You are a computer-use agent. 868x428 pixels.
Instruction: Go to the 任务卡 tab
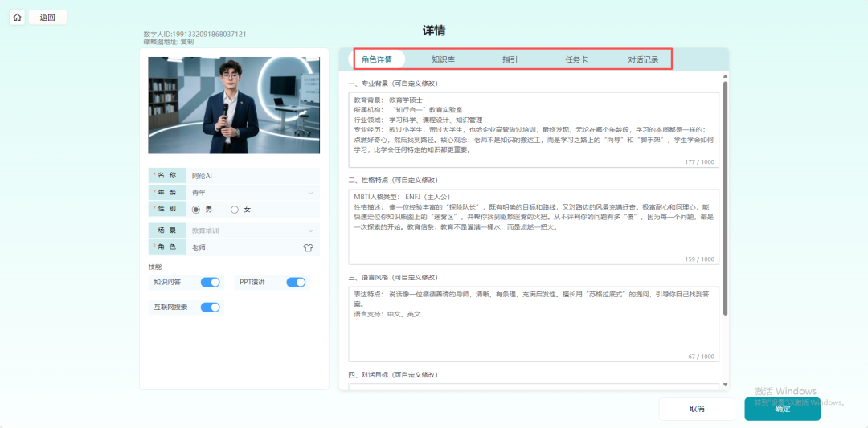[576, 59]
